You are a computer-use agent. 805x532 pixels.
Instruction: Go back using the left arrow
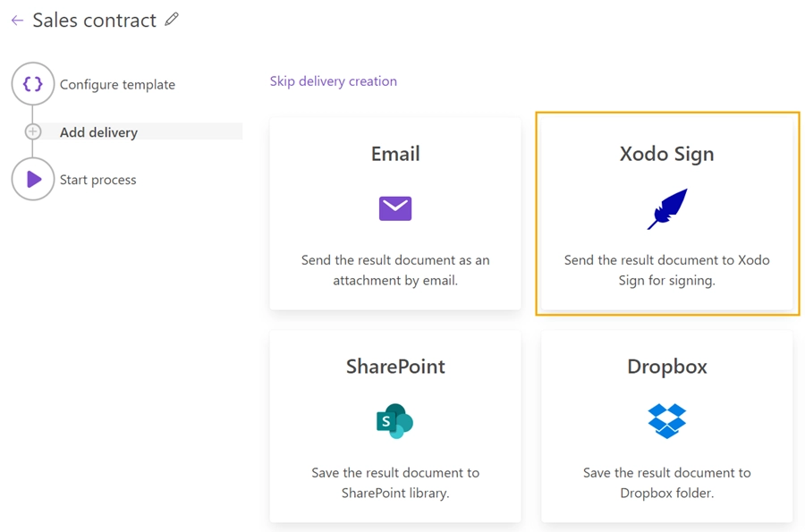coord(18,21)
